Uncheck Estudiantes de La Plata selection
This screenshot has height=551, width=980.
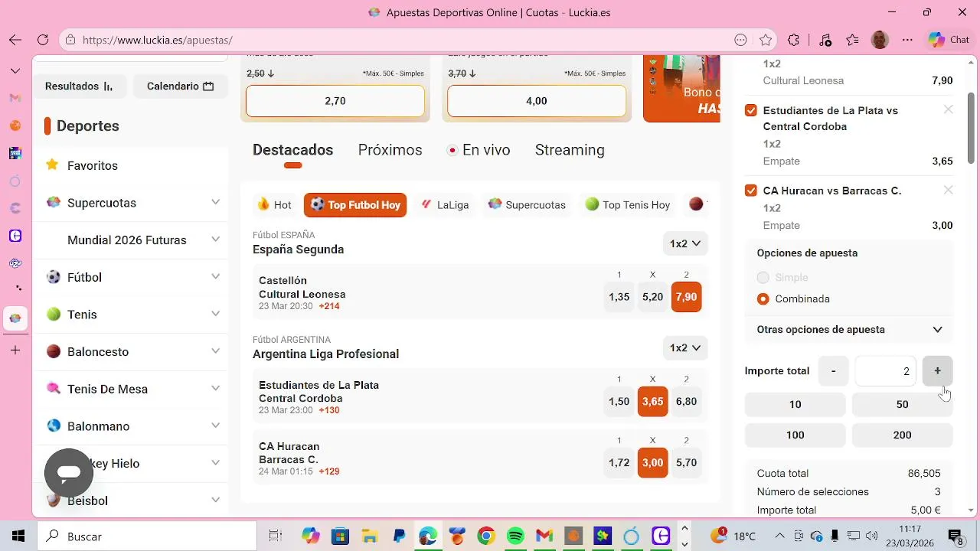[751, 110]
